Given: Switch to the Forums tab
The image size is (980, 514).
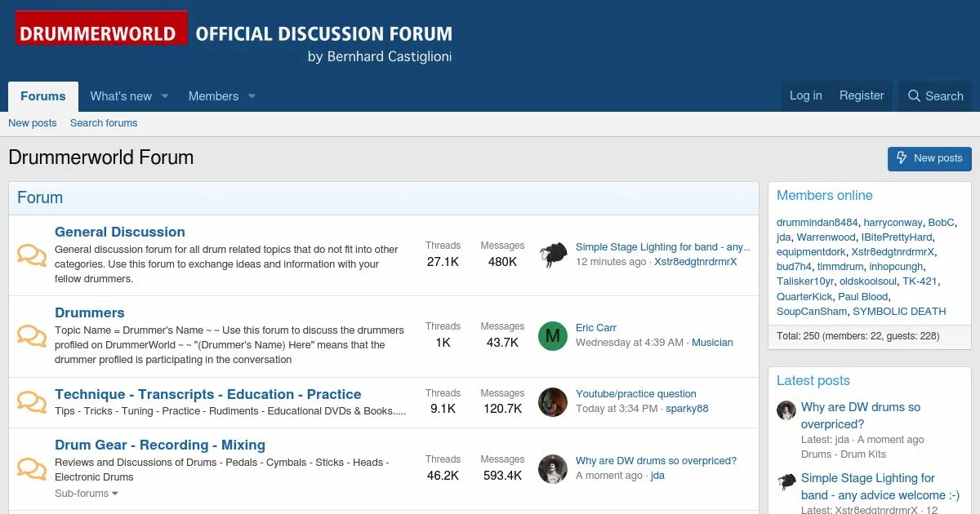Looking at the screenshot, I should pyautogui.click(x=43, y=96).
